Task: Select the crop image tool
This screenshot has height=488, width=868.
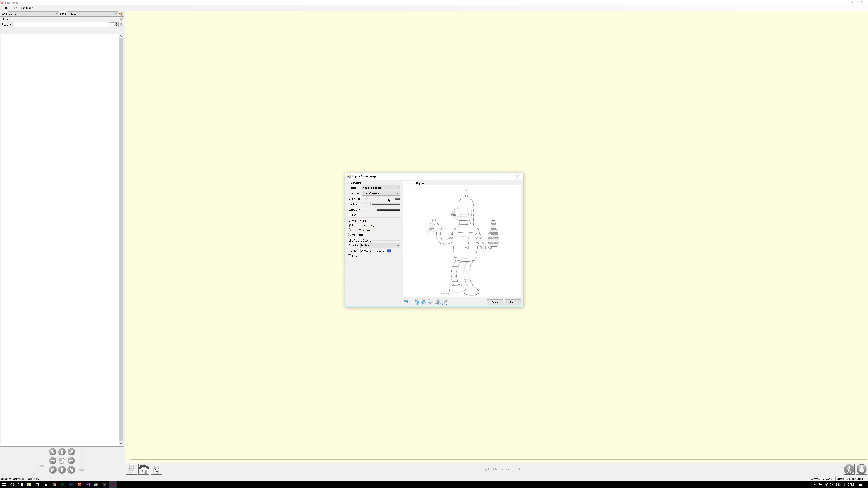Action: point(445,302)
